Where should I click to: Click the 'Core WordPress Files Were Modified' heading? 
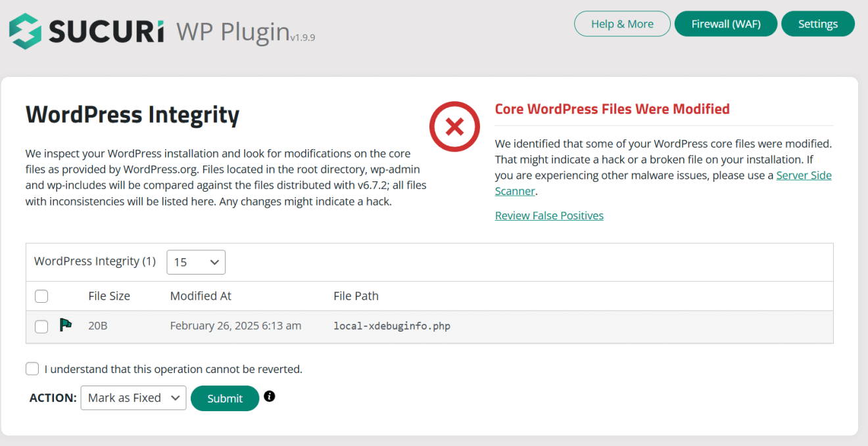[612, 109]
